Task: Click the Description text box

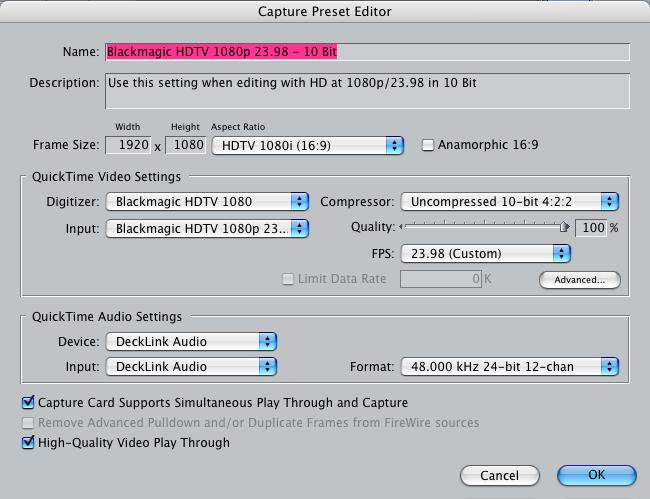Action: coord(367,91)
